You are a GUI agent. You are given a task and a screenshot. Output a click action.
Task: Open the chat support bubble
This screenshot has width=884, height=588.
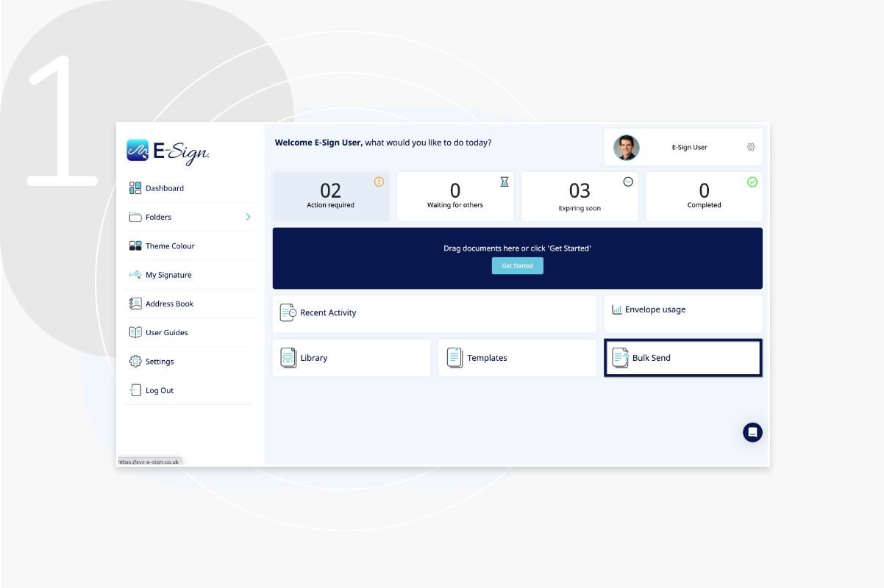tap(752, 432)
